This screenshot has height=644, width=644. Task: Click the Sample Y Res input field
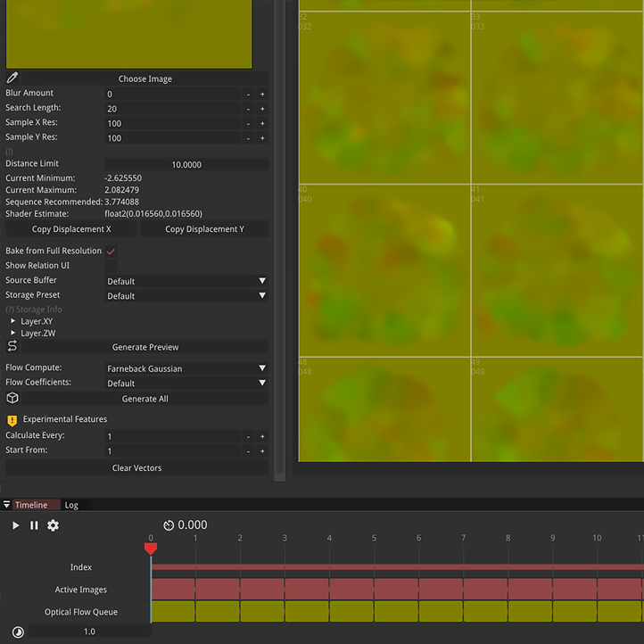pyautogui.click(x=172, y=138)
